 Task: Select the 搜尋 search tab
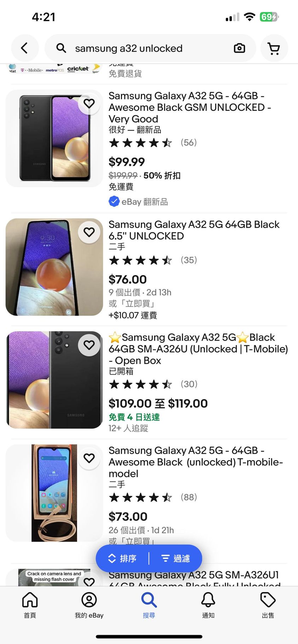point(149,605)
